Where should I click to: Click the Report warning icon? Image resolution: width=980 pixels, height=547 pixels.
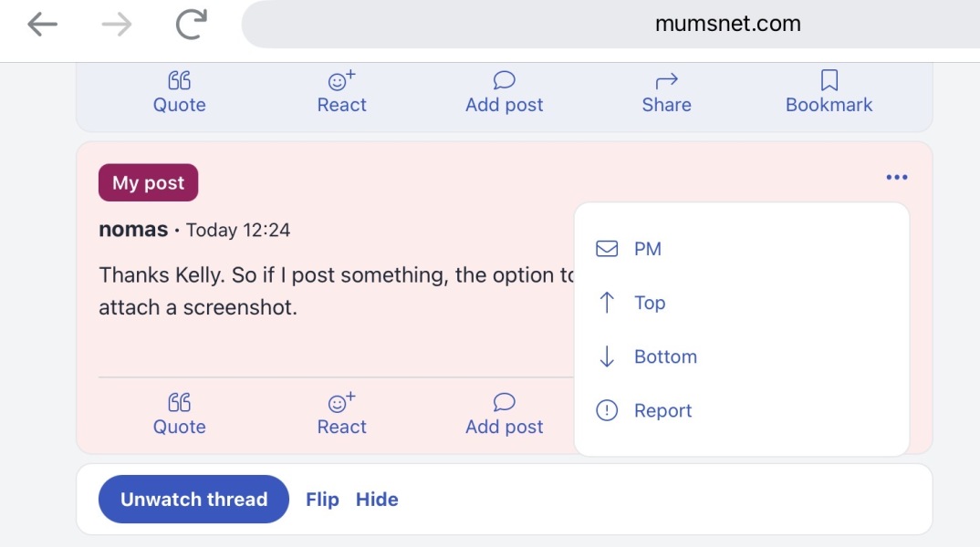[607, 410]
